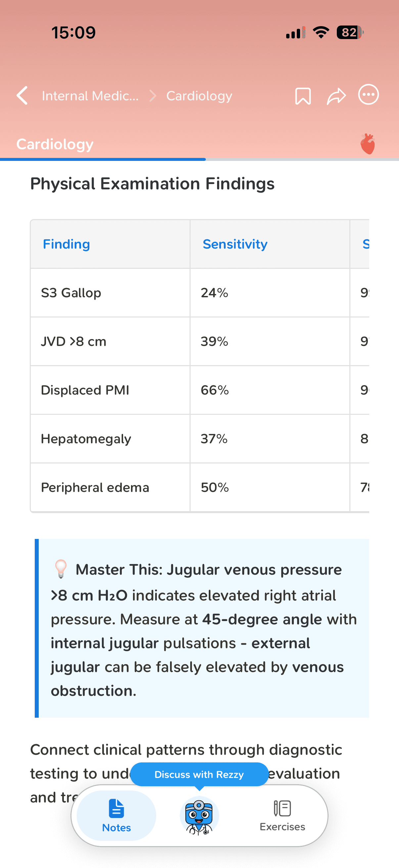Switch to the Notes tab
399x868 pixels.
click(116, 815)
